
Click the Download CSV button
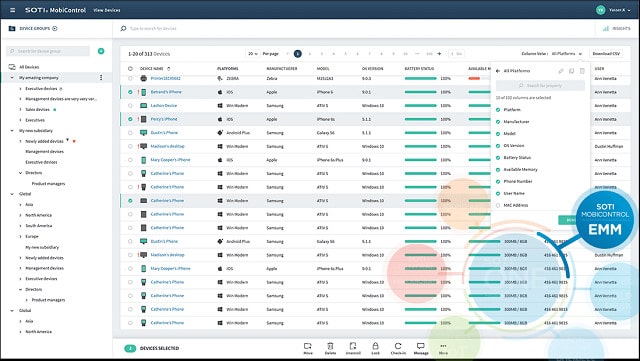pos(606,53)
